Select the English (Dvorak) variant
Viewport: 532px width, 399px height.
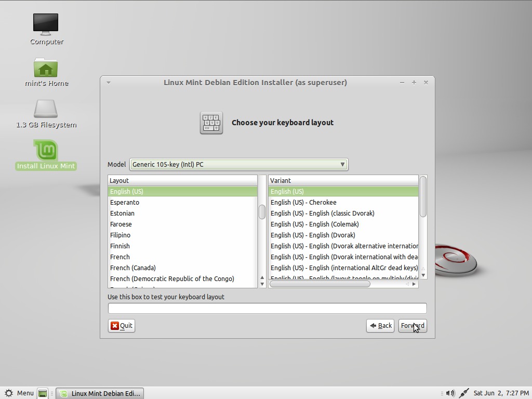(343, 235)
